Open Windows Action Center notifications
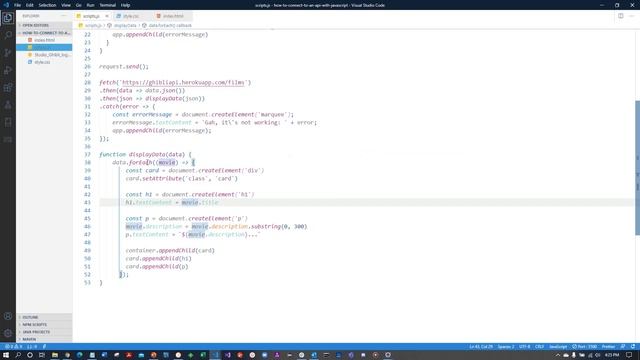The height and width of the screenshot is (360, 640). [x=629, y=355]
